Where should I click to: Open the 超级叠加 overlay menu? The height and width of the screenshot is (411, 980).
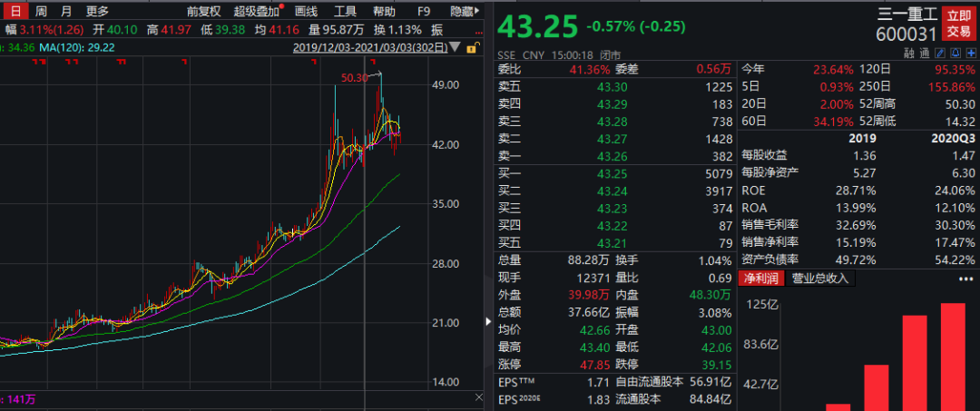[x=256, y=11]
